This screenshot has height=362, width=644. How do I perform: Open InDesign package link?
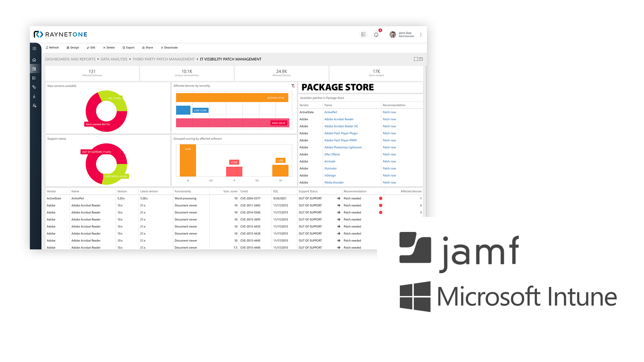point(330,176)
